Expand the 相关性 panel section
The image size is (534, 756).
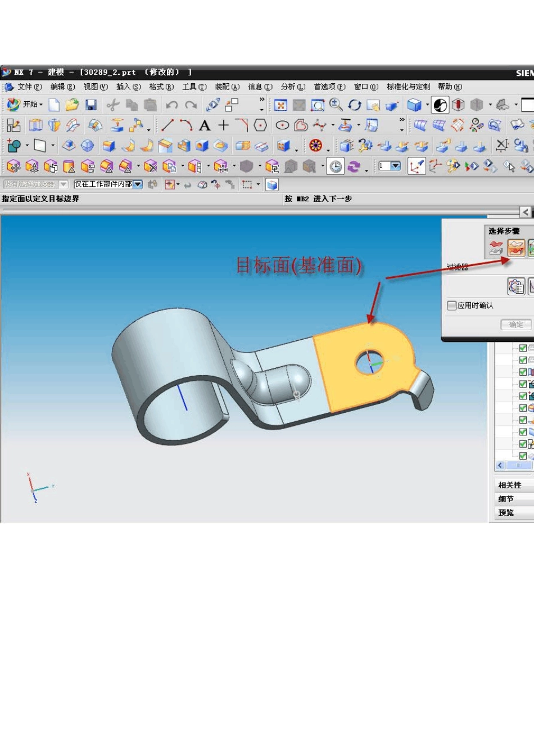tap(510, 485)
